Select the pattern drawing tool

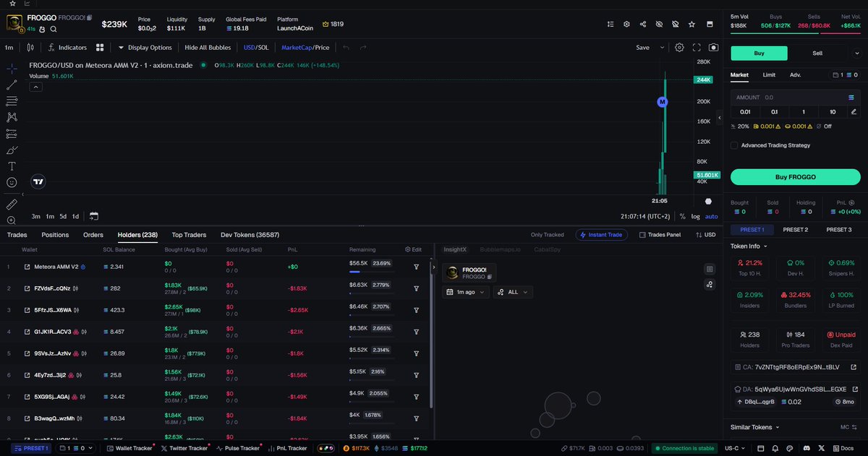12,117
